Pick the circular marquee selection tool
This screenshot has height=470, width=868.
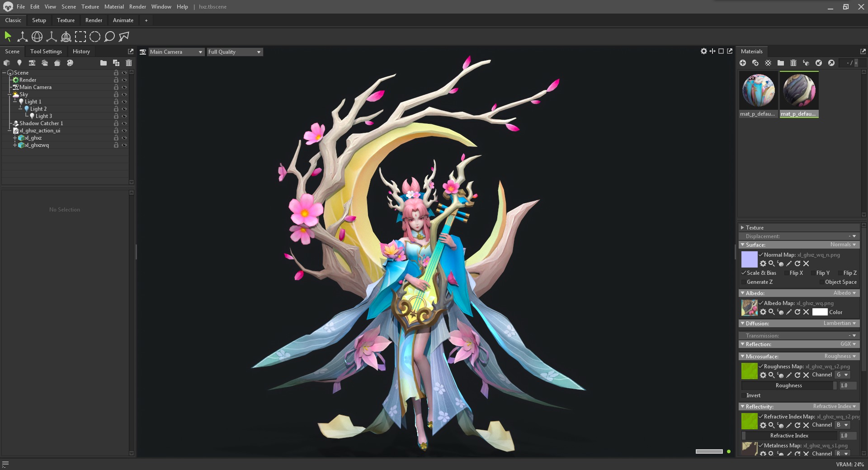pyautogui.click(x=95, y=36)
